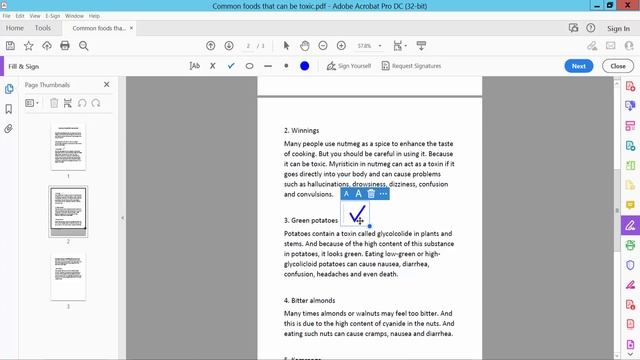Select the crossmark X tool
This screenshot has width=640, height=360.
(x=213, y=66)
